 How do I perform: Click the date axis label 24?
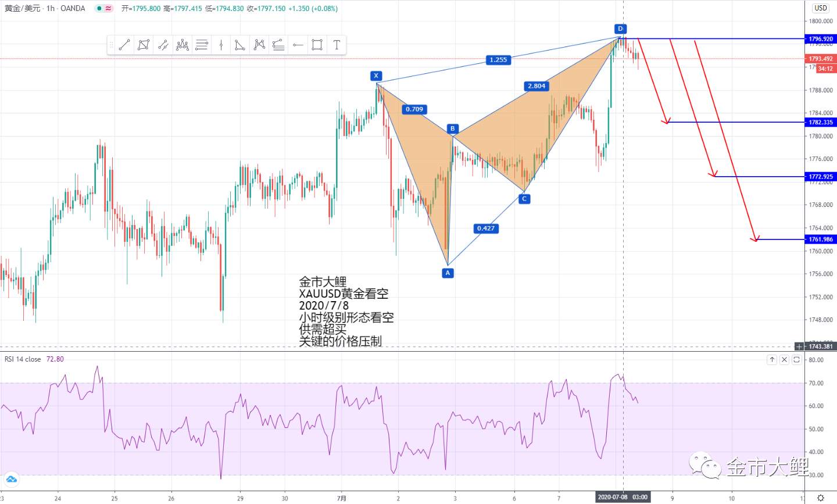coord(57,498)
